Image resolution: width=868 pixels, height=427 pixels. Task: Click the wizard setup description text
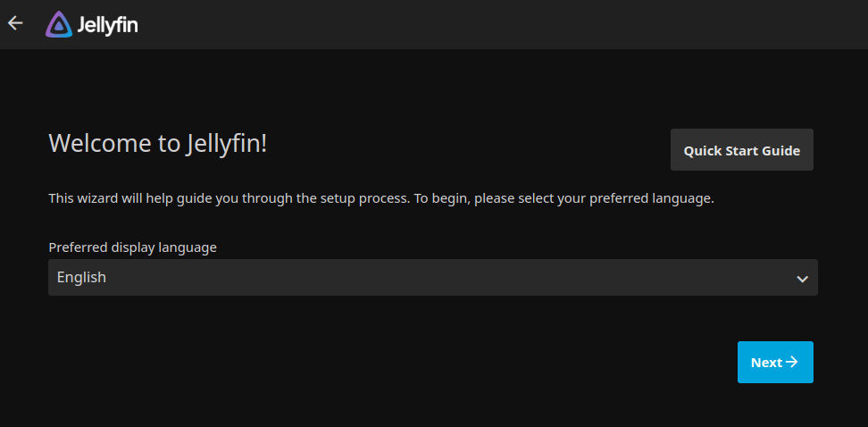coord(381,198)
